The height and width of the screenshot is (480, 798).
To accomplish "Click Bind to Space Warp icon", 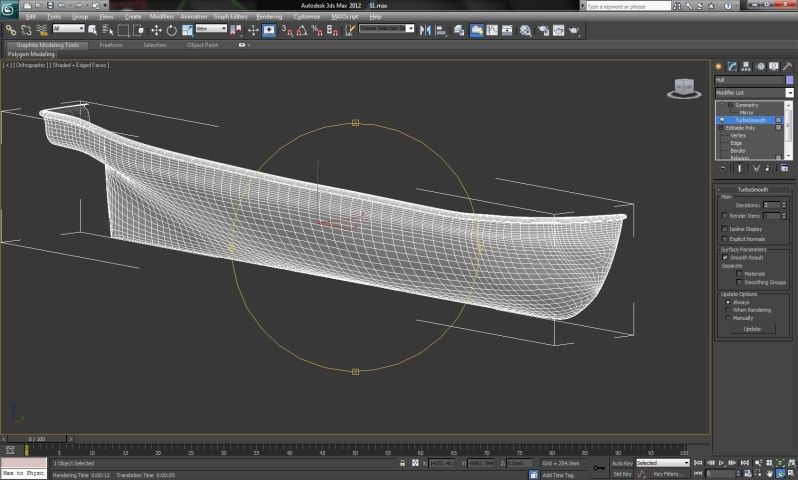I will 42,31.
